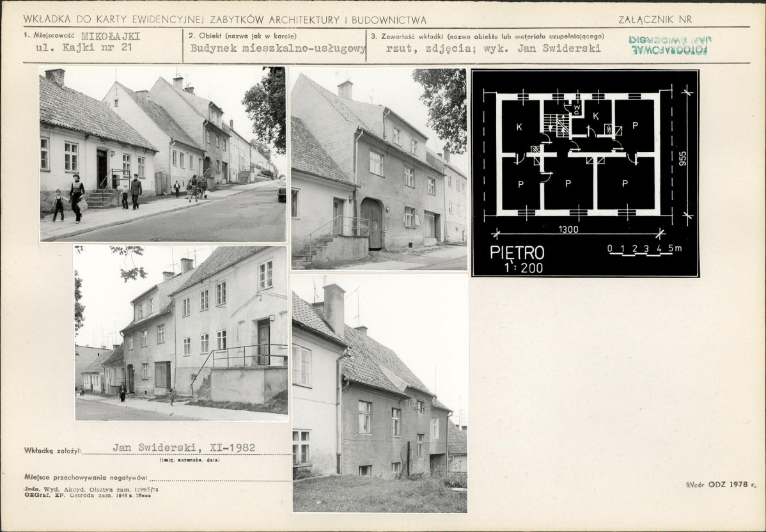The height and width of the screenshot is (532, 766).
Task: Click the street photo with walking pedestrians
Action: pyautogui.click(x=162, y=154)
